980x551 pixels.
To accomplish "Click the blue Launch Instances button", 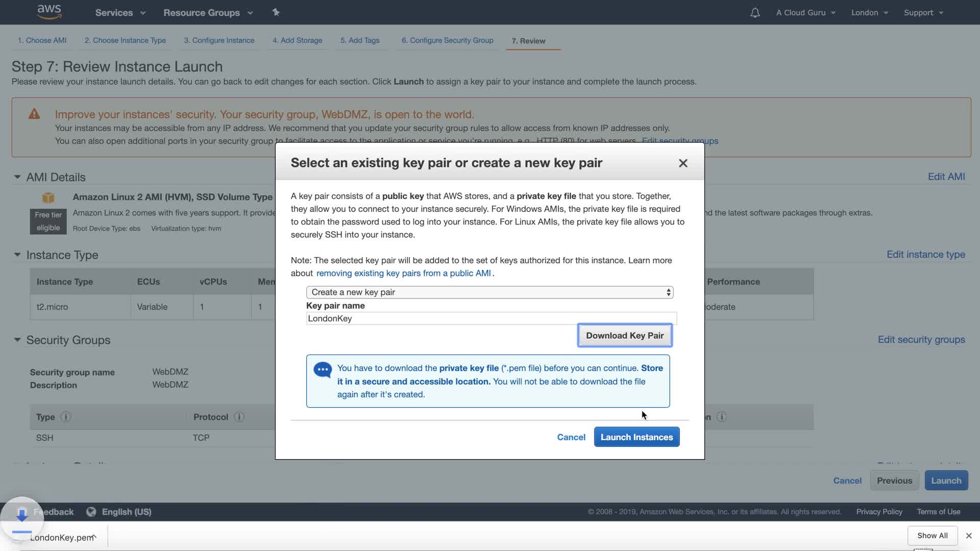I will tap(636, 437).
